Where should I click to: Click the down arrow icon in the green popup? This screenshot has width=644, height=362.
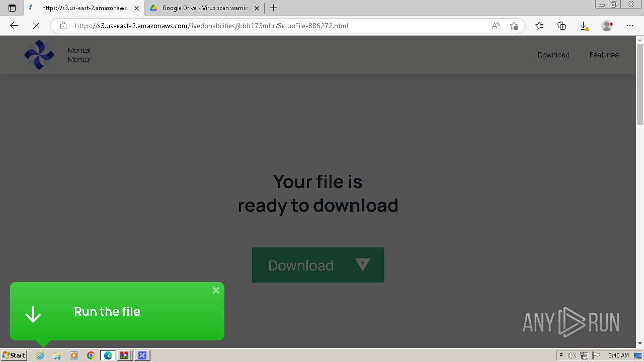33,314
